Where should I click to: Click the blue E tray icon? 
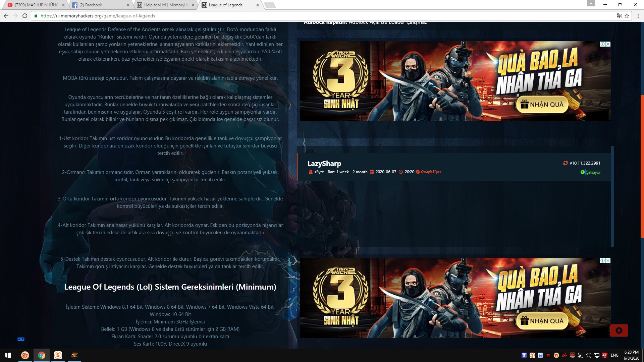tap(540, 355)
